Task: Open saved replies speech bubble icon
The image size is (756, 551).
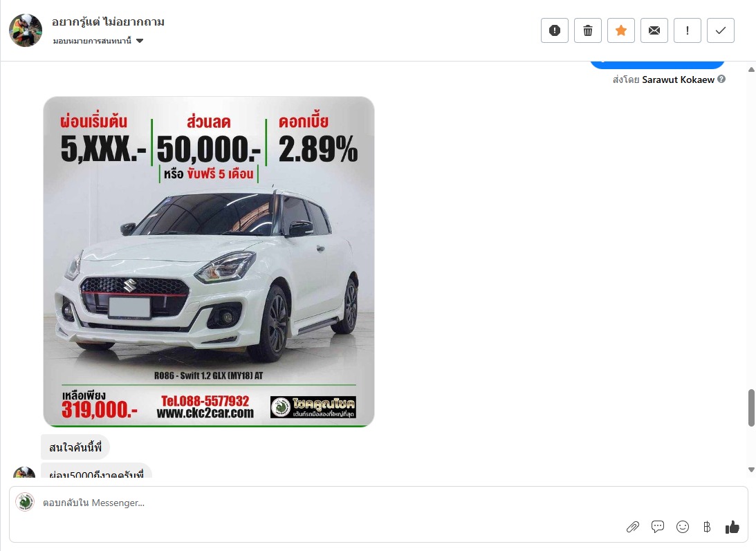Action: [658, 527]
